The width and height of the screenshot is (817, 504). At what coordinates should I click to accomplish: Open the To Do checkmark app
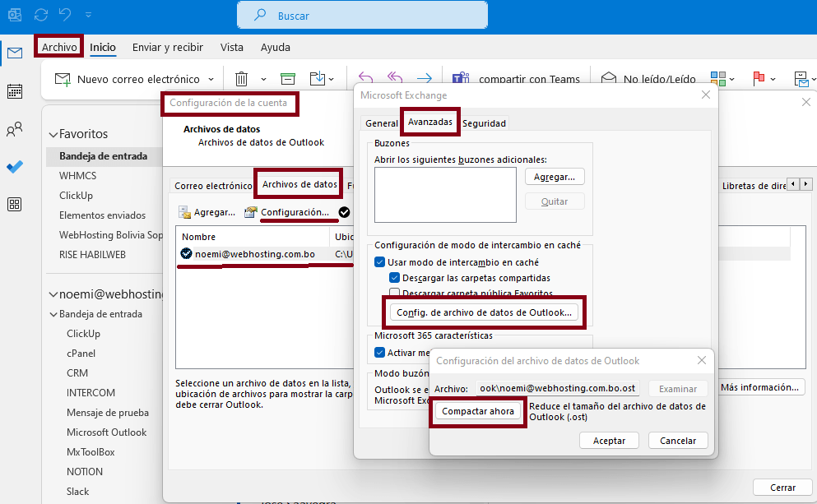(15, 167)
